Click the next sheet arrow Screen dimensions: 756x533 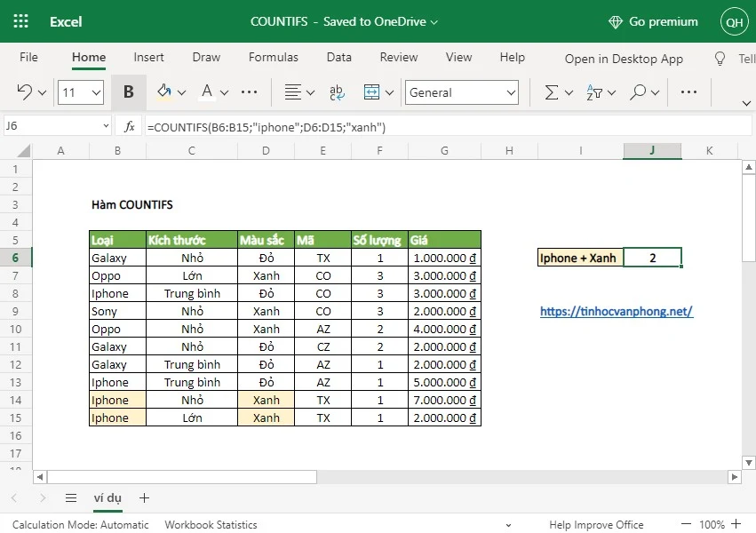pyautogui.click(x=43, y=497)
